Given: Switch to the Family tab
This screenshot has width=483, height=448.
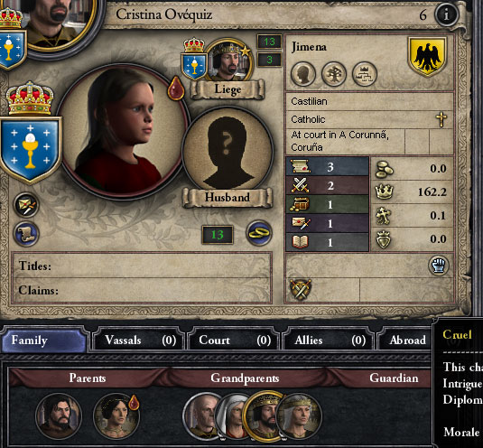Looking at the screenshot, I should 43,341.
